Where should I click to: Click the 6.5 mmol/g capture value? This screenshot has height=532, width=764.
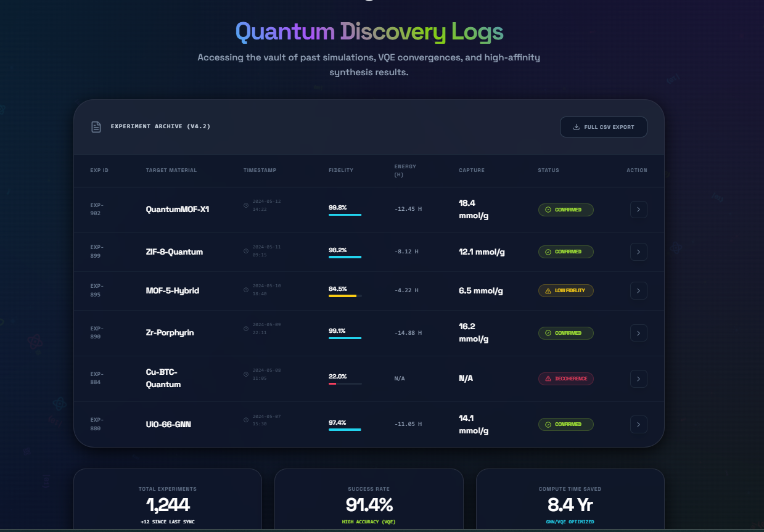(481, 290)
